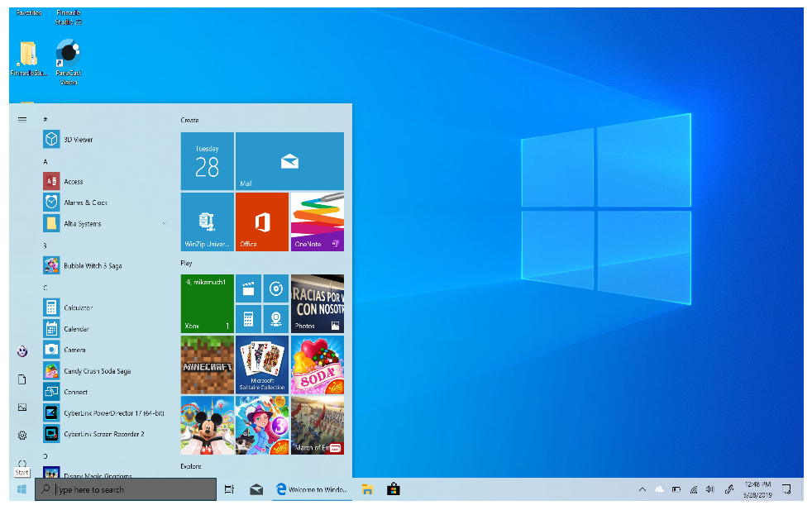Expand the Start menu hamburger navigation
The width and height of the screenshot is (812, 510).
coord(22,119)
